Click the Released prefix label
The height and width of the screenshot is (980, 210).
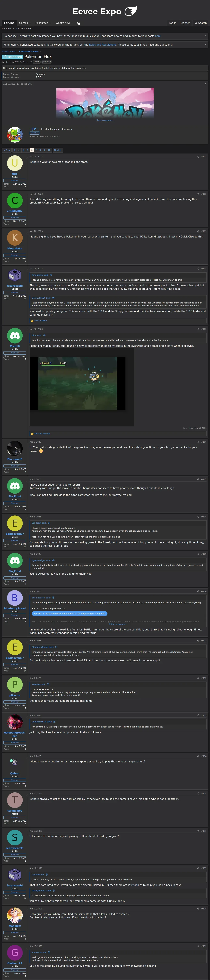(13, 57)
